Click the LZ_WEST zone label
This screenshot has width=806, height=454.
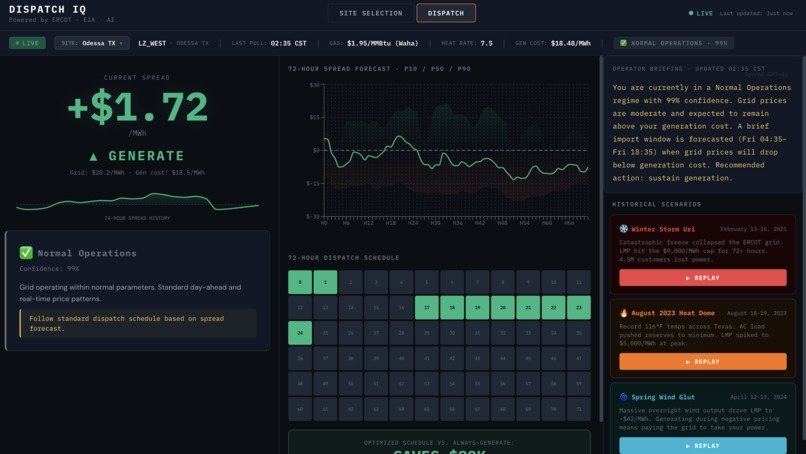(x=152, y=43)
